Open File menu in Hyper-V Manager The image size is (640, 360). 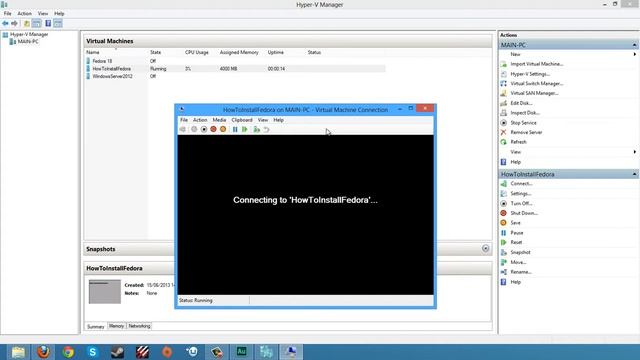point(7,13)
